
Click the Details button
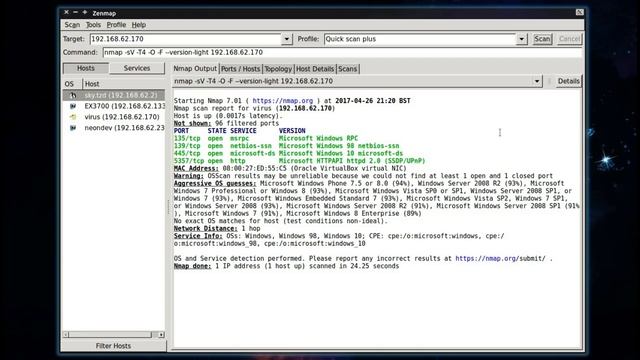pos(568,81)
